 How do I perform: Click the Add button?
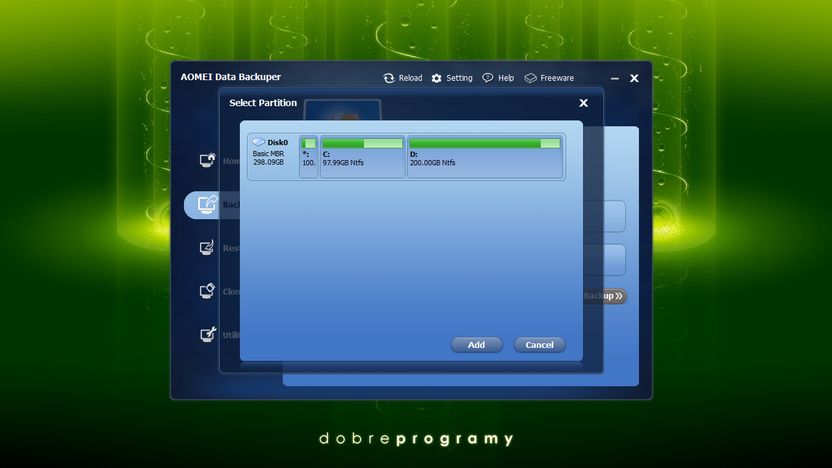coord(476,345)
